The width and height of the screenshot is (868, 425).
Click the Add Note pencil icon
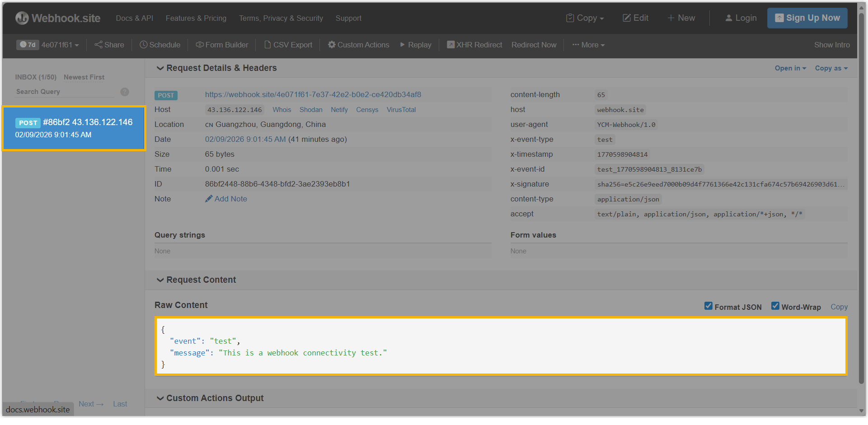pyautogui.click(x=209, y=199)
